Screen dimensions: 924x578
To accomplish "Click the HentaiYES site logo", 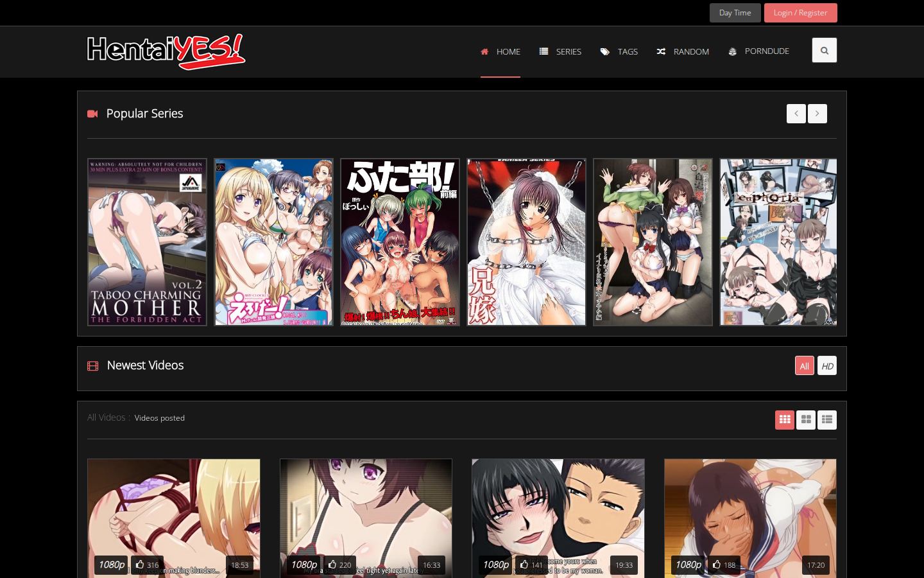I will (166, 51).
